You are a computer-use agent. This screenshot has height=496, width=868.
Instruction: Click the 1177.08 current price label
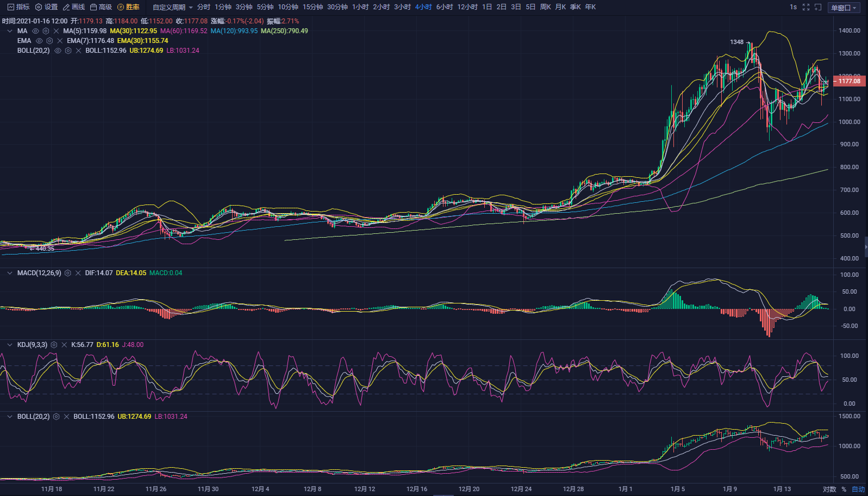coord(849,81)
